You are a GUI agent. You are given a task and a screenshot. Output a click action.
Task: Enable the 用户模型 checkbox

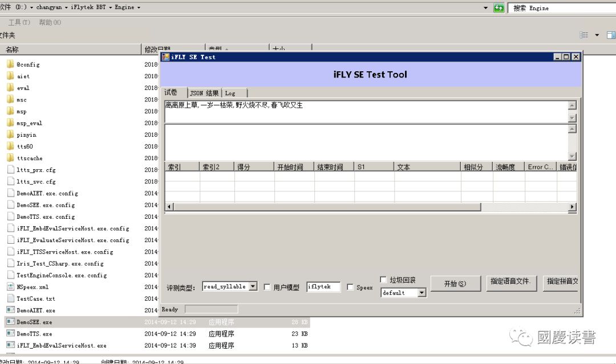click(x=267, y=287)
